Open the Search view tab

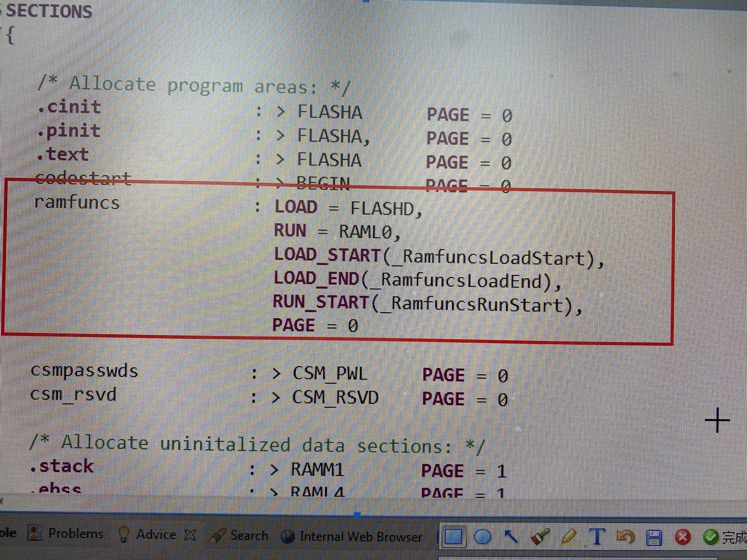pos(248,535)
